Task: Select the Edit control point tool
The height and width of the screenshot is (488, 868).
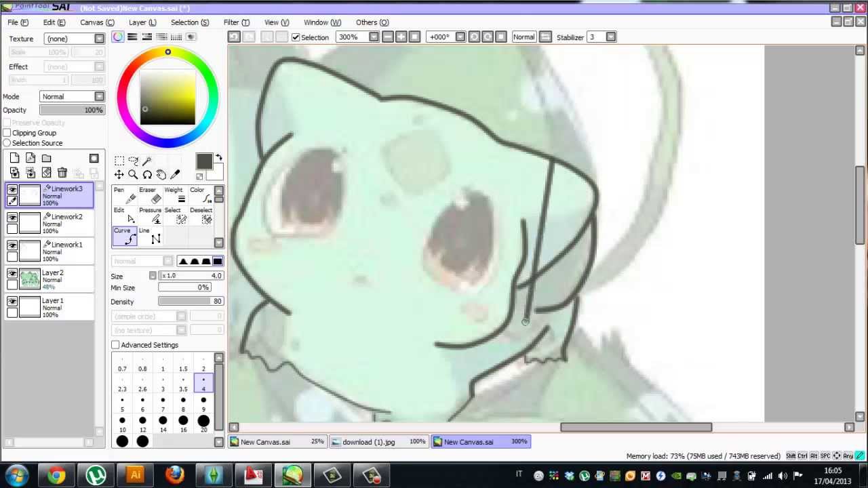Action: 125,216
